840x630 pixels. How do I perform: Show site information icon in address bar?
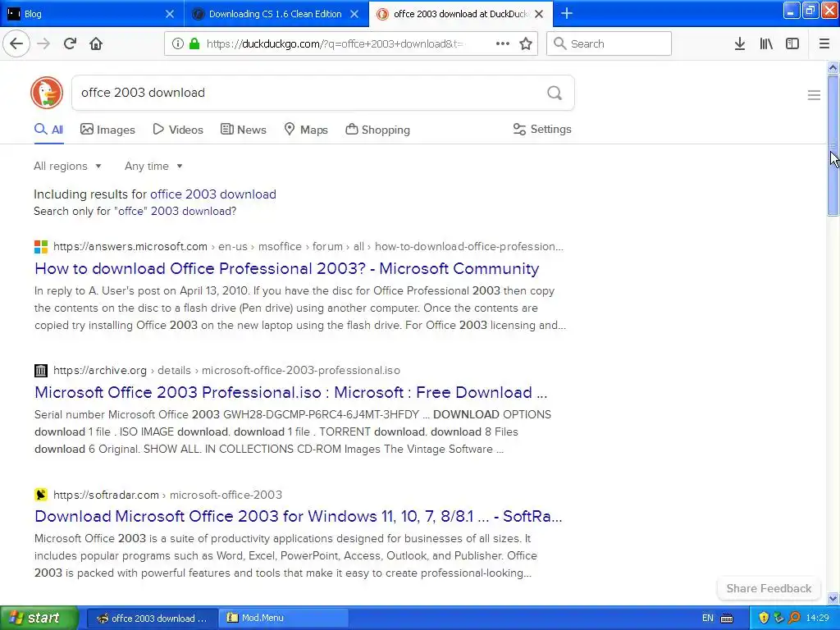(x=178, y=43)
